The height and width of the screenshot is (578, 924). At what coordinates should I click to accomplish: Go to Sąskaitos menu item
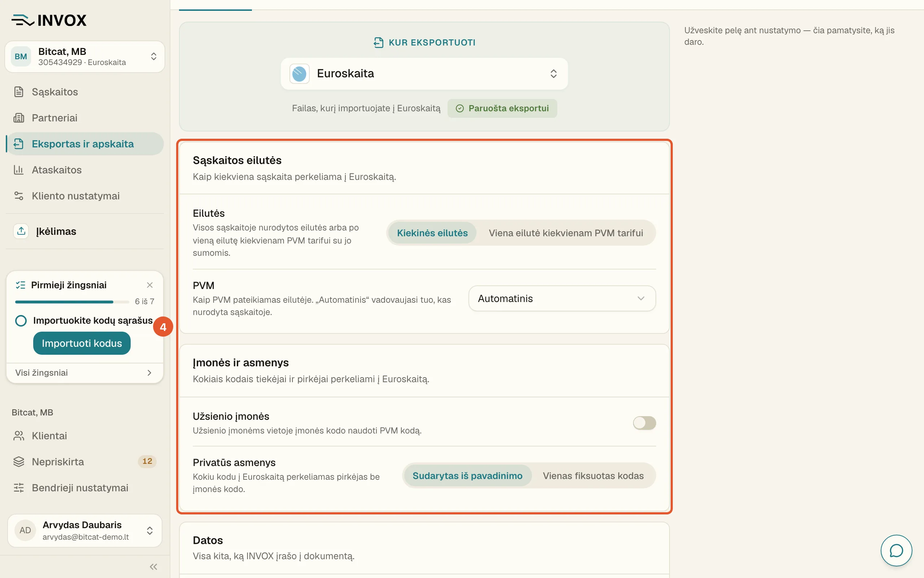[x=85, y=92]
